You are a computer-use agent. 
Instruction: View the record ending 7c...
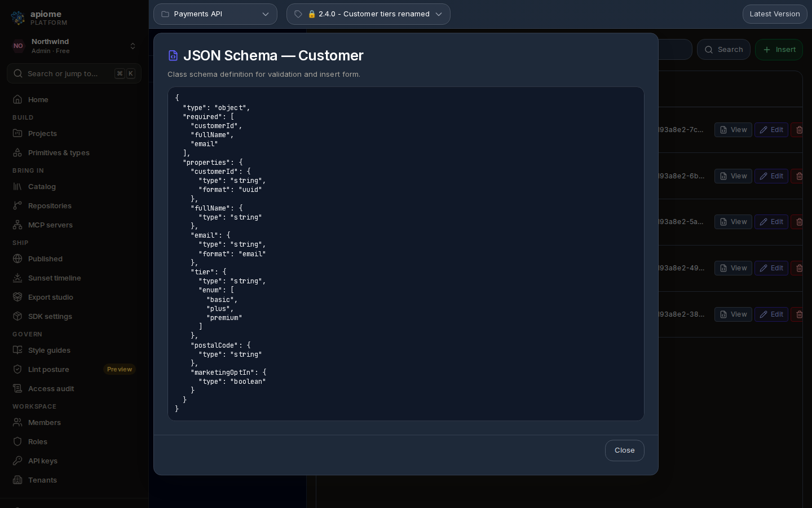click(733, 130)
